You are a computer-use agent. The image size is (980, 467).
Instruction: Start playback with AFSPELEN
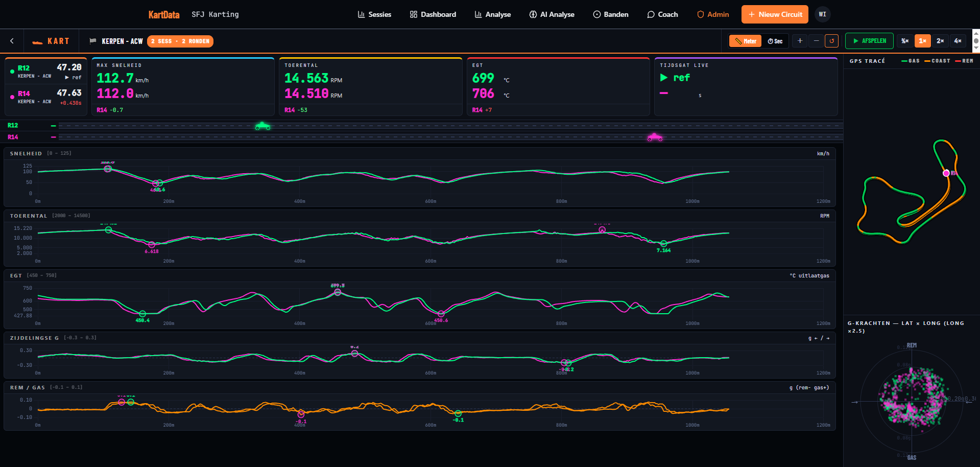tap(869, 41)
